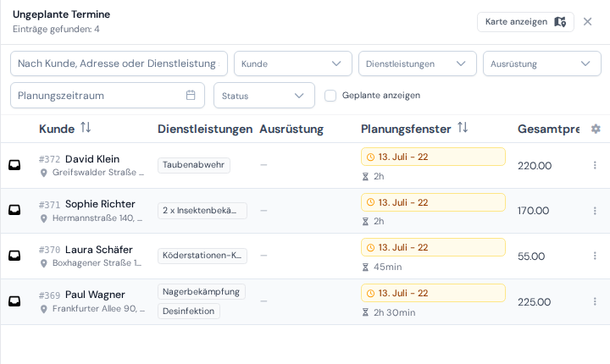Open the Kunde filter dropdown

pyautogui.click(x=292, y=63)
